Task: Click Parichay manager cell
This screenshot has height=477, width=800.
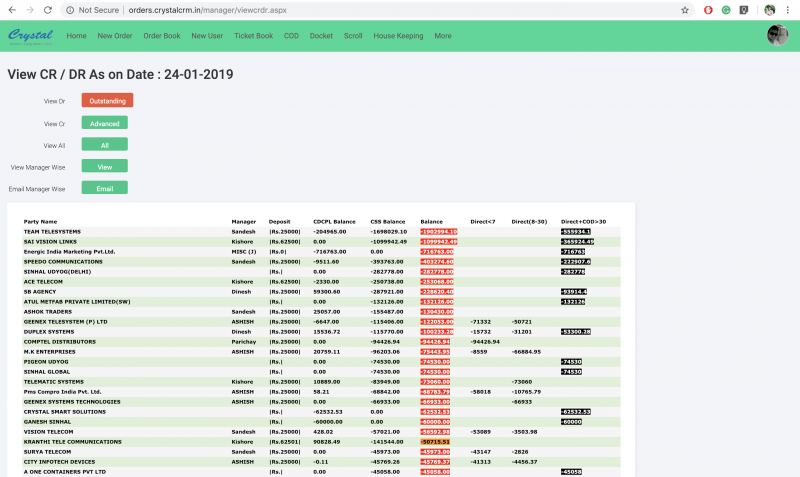Action: pyautogui.click(x=243, y=342)
